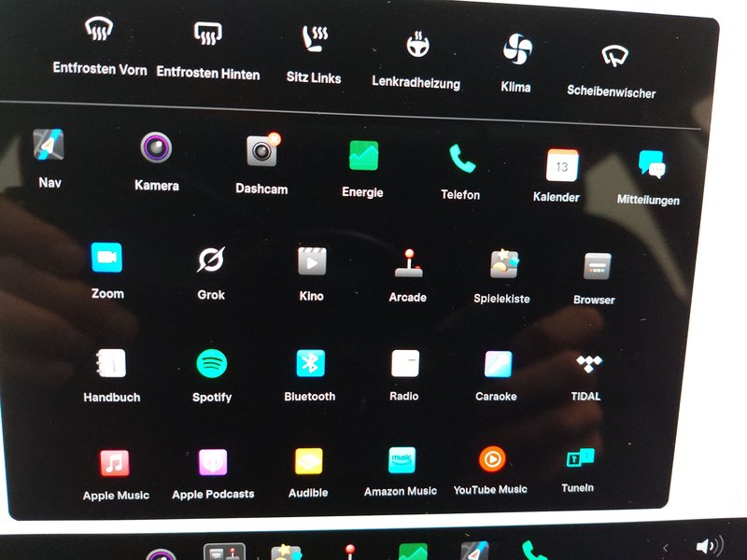The height and width of the screenshot is (560, 747).
Task: Open the Kino app
Action: [312, 261]
